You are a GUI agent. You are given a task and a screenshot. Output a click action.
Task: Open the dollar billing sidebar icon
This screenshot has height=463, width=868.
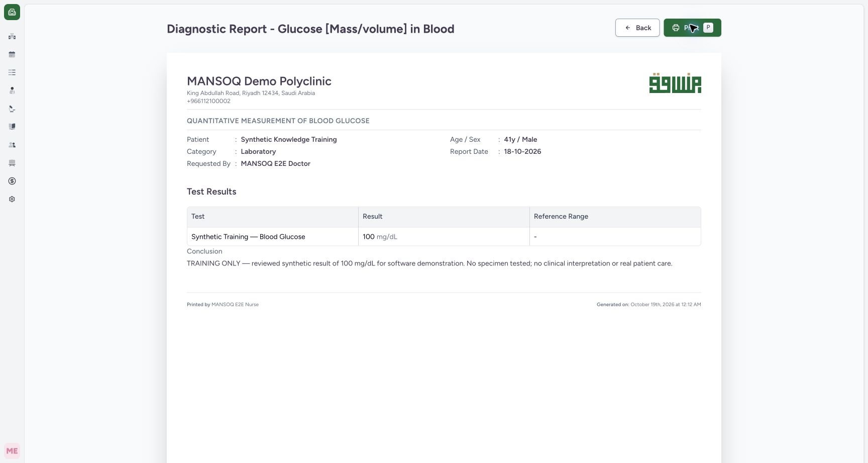(x=12, y=181)
